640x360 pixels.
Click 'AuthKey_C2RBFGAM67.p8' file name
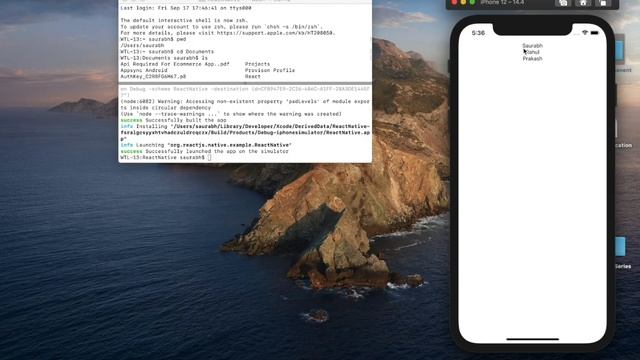point(153,76)
